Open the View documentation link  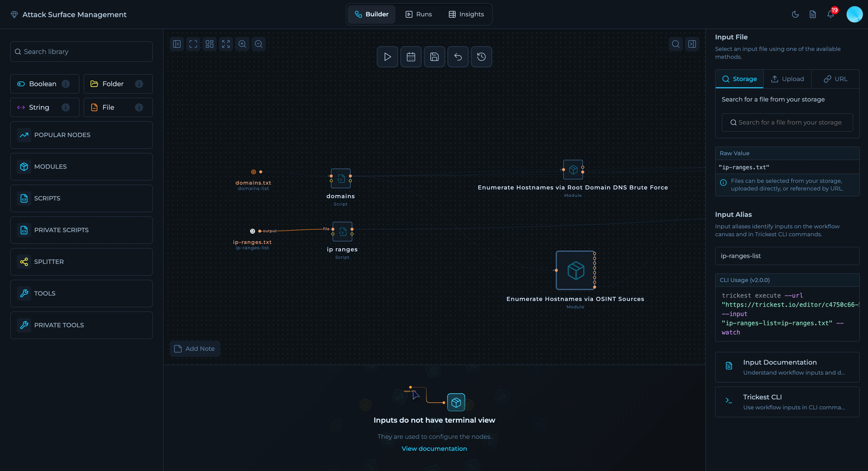pos(434,449)
